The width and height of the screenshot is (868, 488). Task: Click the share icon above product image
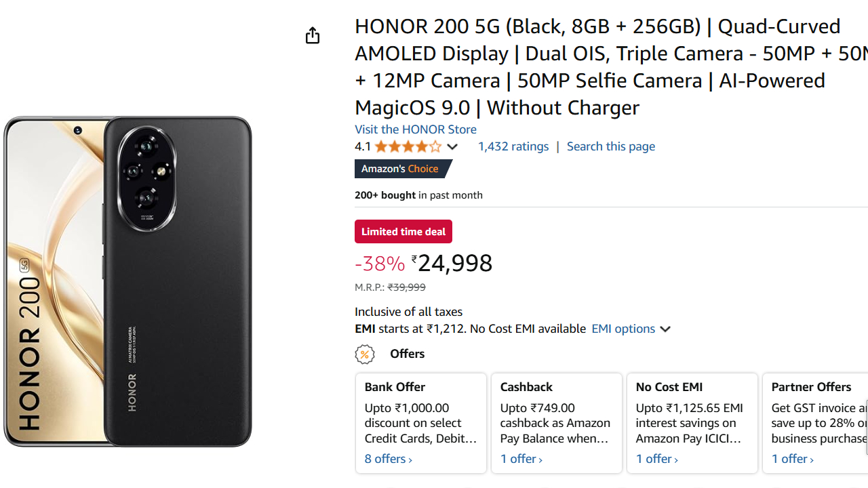pos(312,35)
